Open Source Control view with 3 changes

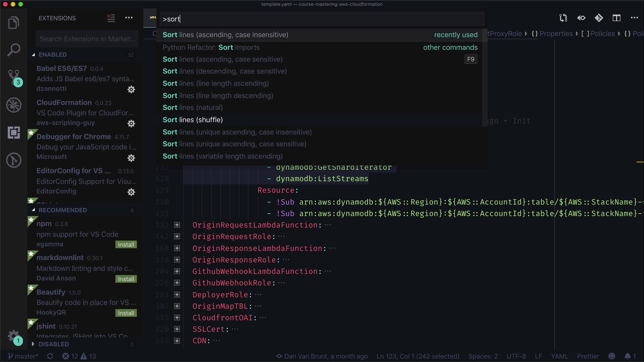(13, 77)
